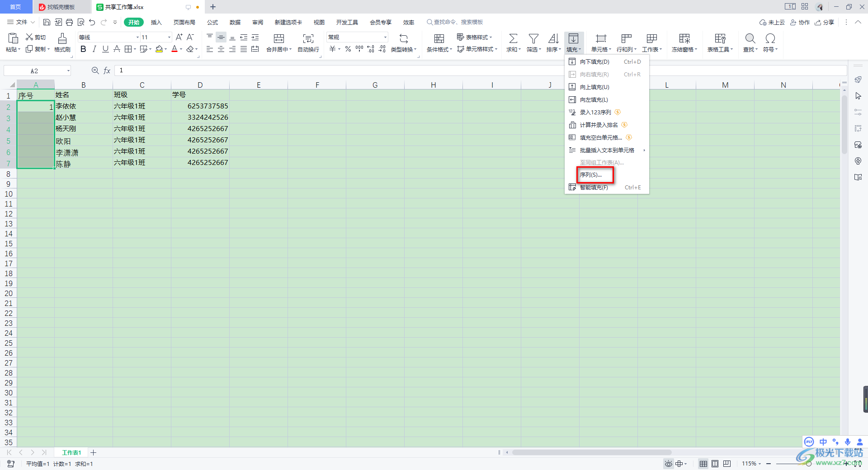Image resolution: width=868 pixels, height=470 pixels.
Task: Open the number format dropdown
Action: [385, 37]
